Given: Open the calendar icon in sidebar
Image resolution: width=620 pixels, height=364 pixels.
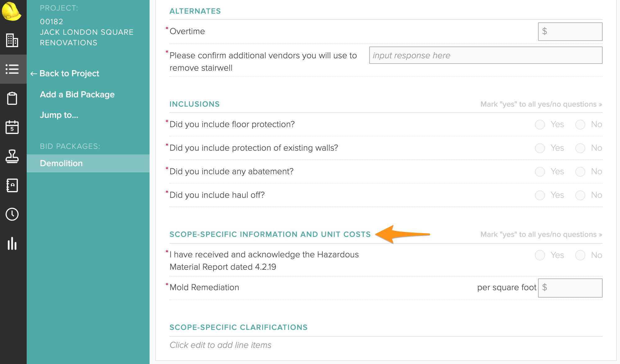Looking at the screenshot, I should click(x=12, y=127).
